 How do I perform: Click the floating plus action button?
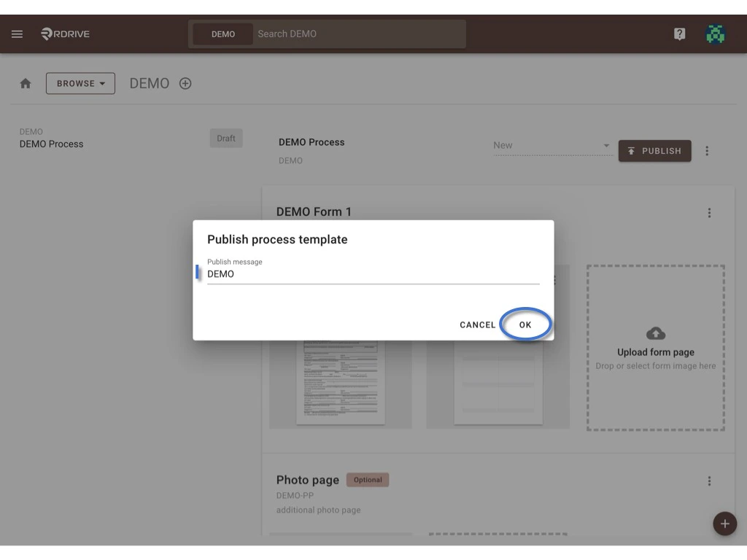724,524
